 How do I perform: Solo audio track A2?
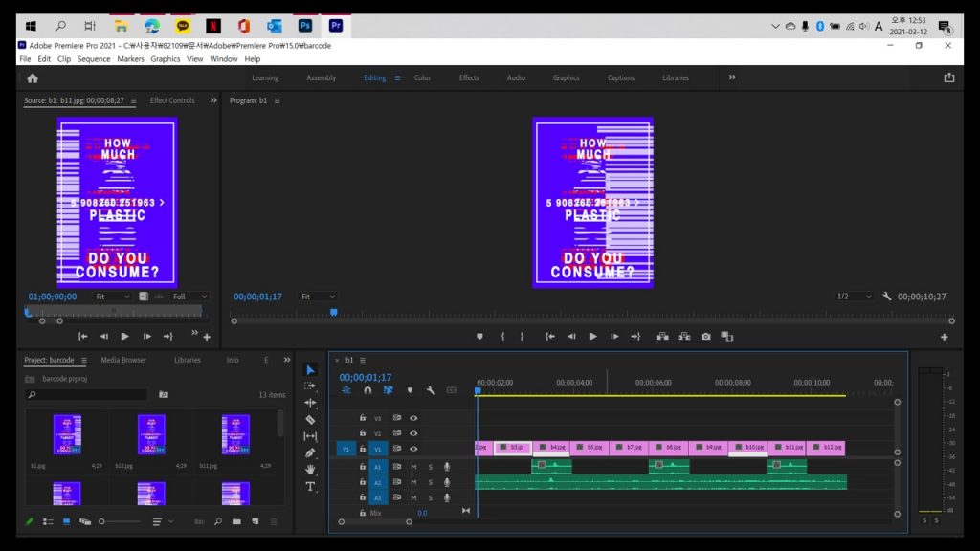[x=430, y=482]
